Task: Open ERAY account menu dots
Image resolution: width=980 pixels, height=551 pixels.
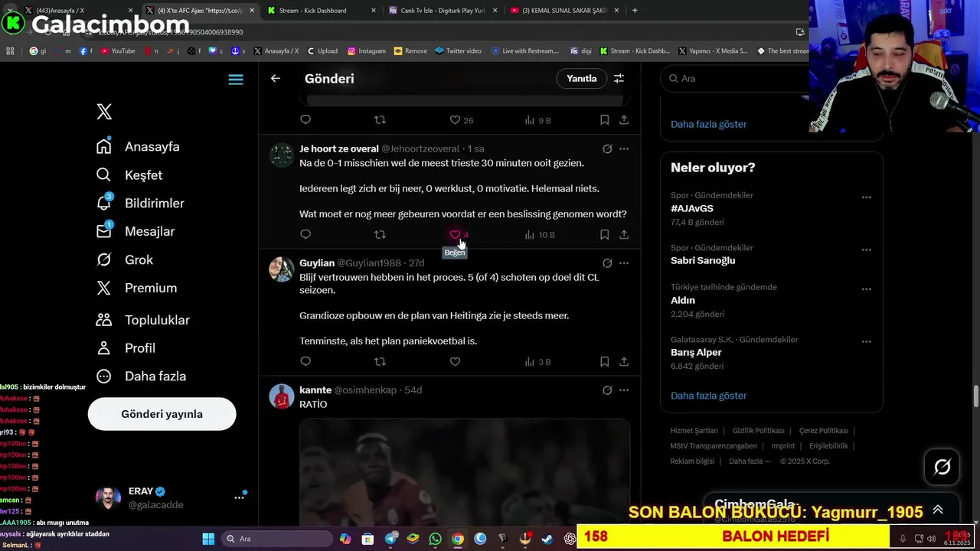Action: [239, 497]
